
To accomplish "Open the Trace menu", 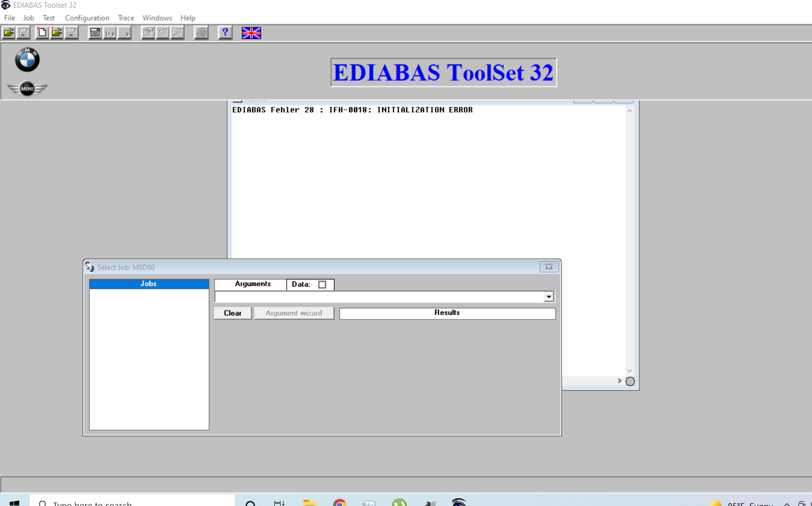I will pyautogui.click(x=126, y=18).
